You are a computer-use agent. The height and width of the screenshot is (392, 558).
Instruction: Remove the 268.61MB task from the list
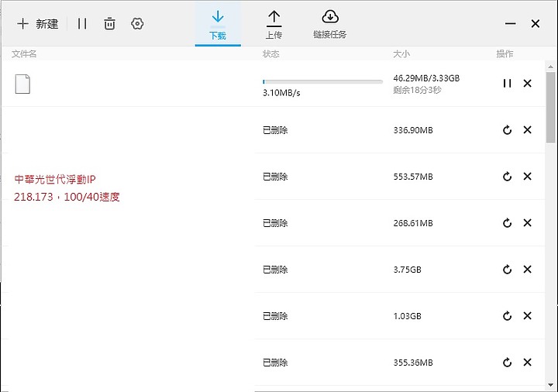coord(528,222)
